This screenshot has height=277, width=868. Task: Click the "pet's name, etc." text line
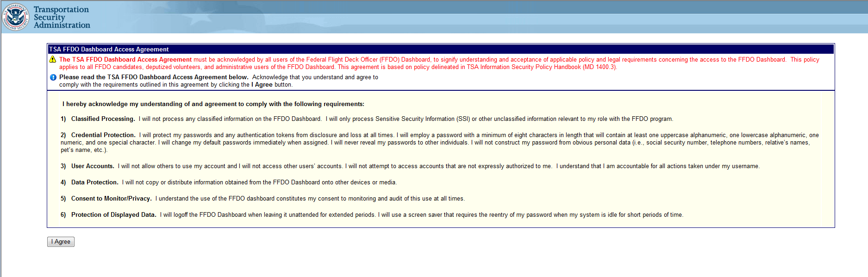click(x=84, y=150)
